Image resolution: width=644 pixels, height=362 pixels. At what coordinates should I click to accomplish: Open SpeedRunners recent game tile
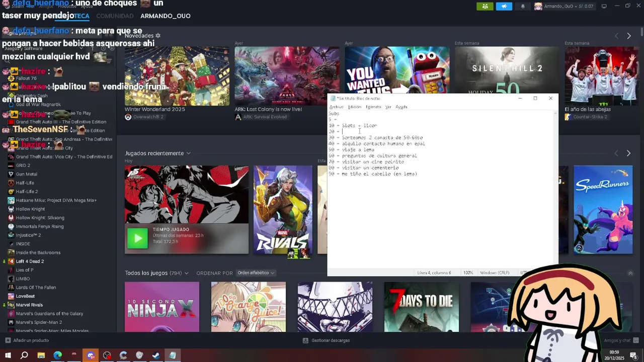click(x=603, y=210)
